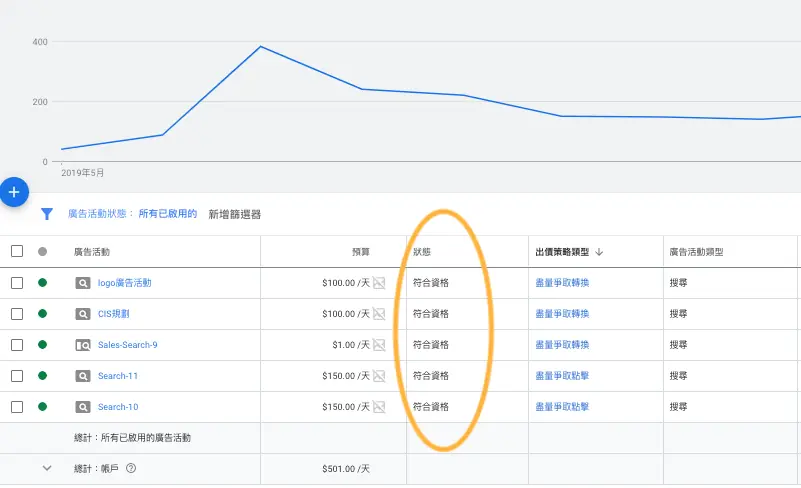Click the 2019年5月 label on chart axis
Image resolution: width=801 pixels, height=488 pixels.
82,173
